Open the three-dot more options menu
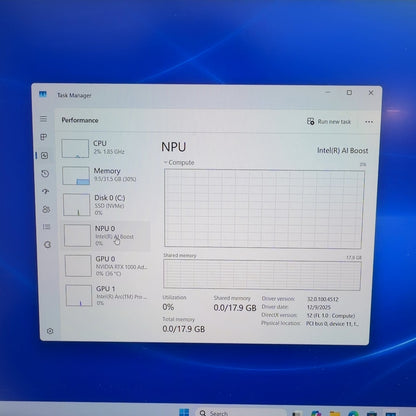416x416 pixels. tap(369, 122)
